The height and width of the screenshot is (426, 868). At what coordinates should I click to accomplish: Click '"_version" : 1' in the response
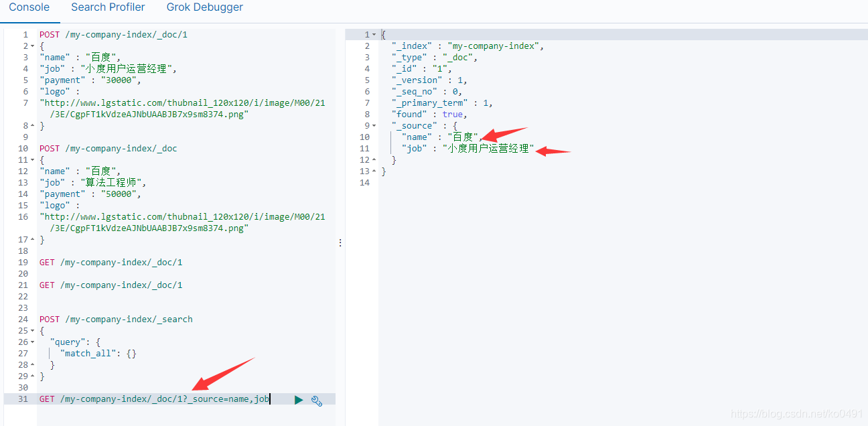[429, 80]
